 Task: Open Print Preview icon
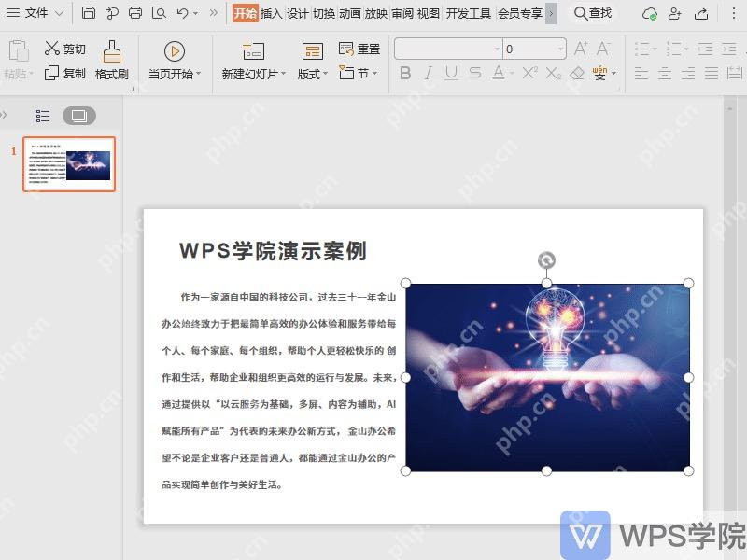(x=159, y=13)
